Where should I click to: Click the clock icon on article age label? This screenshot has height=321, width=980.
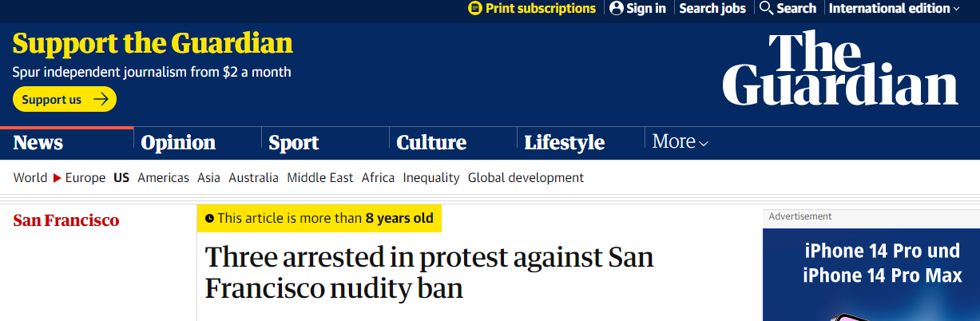210,218
